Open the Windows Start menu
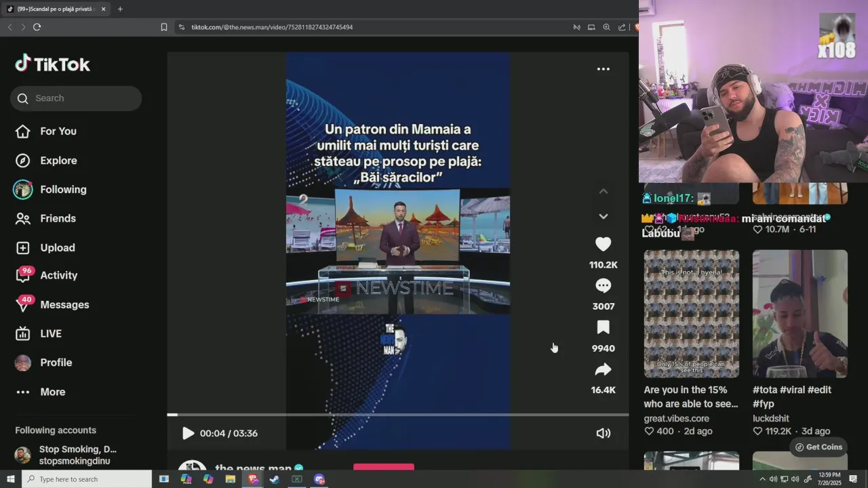Screen dimensions: 868x488 tap(10, 479)
